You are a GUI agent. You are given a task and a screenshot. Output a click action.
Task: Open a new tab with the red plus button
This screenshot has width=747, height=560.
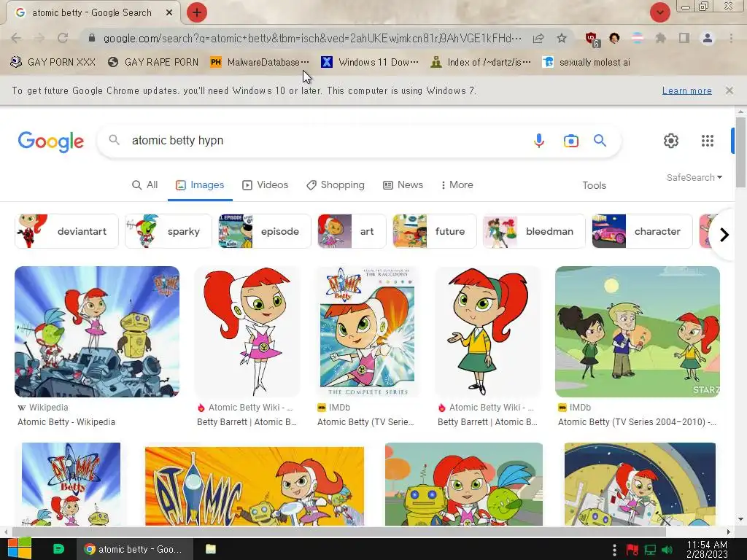click(197, 12)
